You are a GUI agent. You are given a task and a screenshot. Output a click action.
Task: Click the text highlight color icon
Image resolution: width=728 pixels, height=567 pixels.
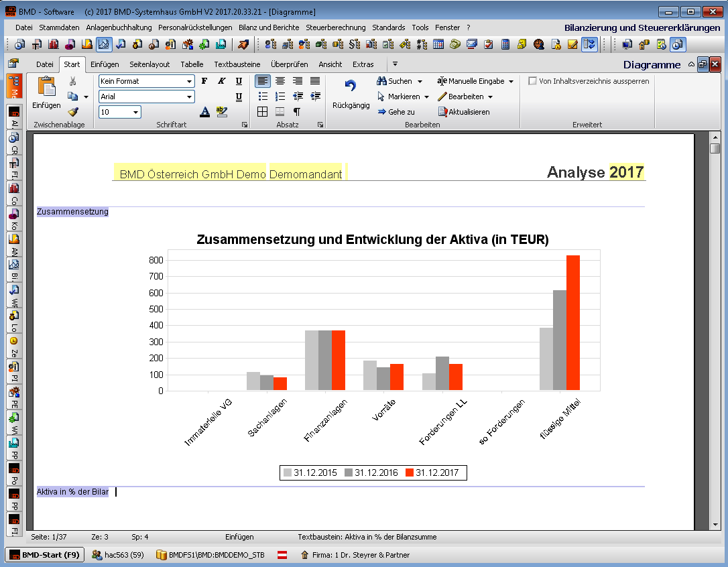point(222,111)
